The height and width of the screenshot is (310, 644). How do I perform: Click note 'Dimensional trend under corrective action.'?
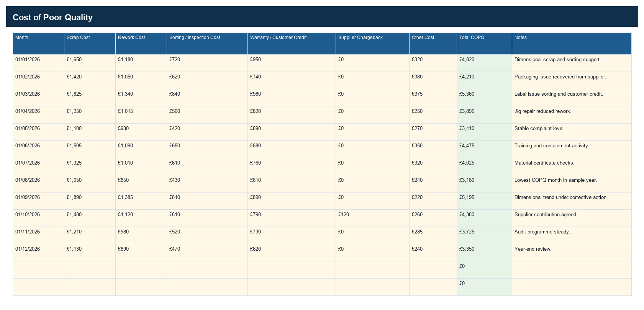(572, 201)
